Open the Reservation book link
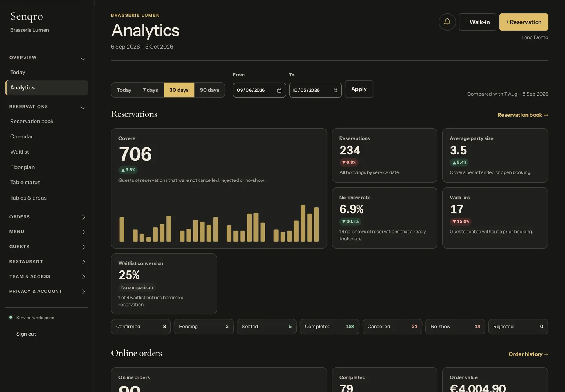The image size is (565, 392). pyautogui.click(x=523, y=115)
